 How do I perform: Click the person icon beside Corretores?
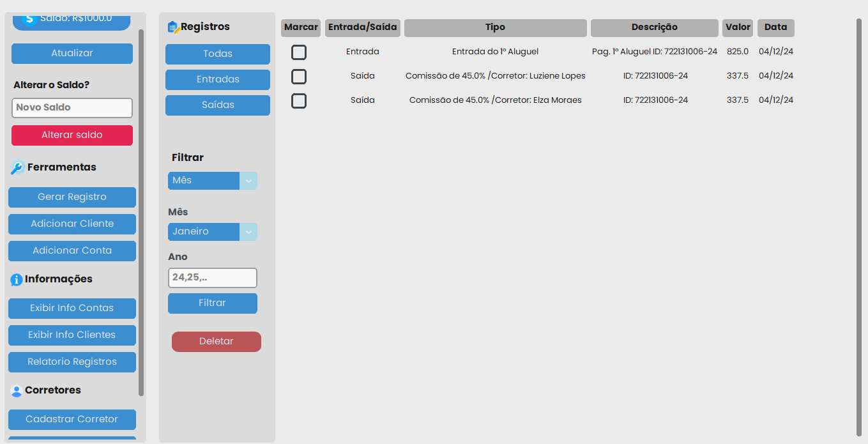coord(17,391)
